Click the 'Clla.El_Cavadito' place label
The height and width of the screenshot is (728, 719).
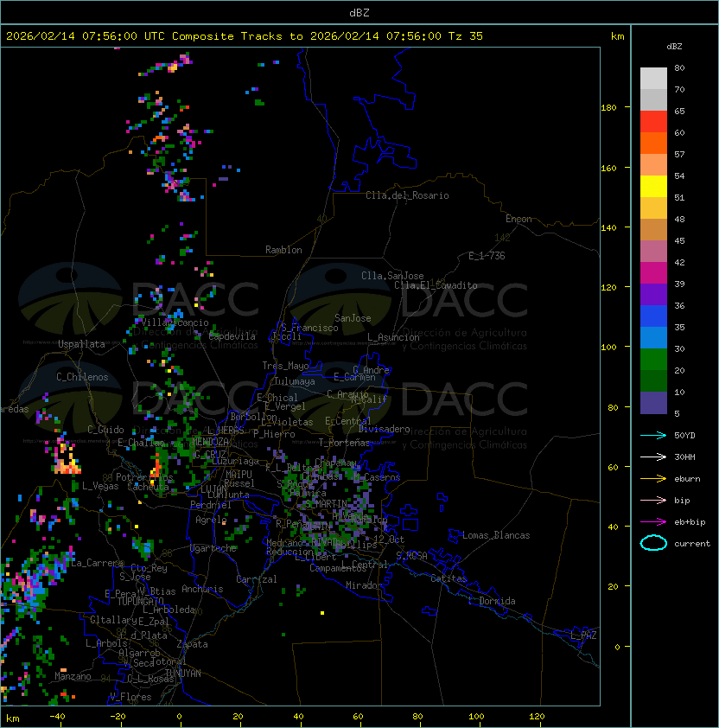pos(436,285)
